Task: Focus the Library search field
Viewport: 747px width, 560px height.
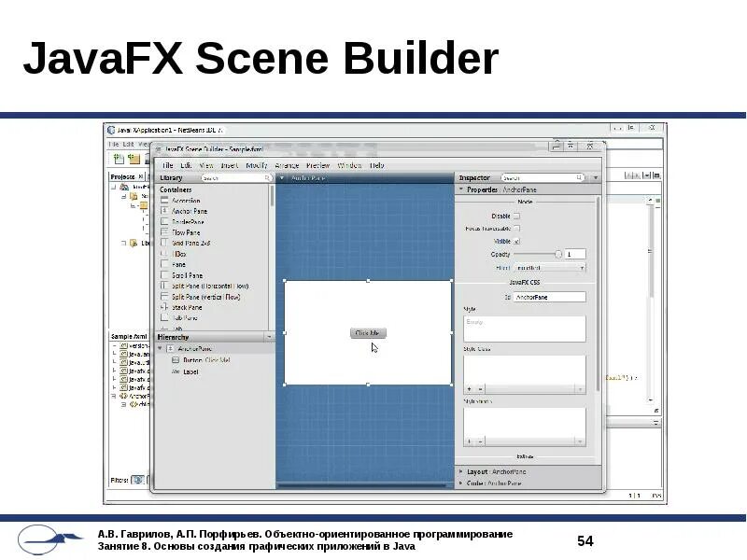Action: [x=236, y=177]
